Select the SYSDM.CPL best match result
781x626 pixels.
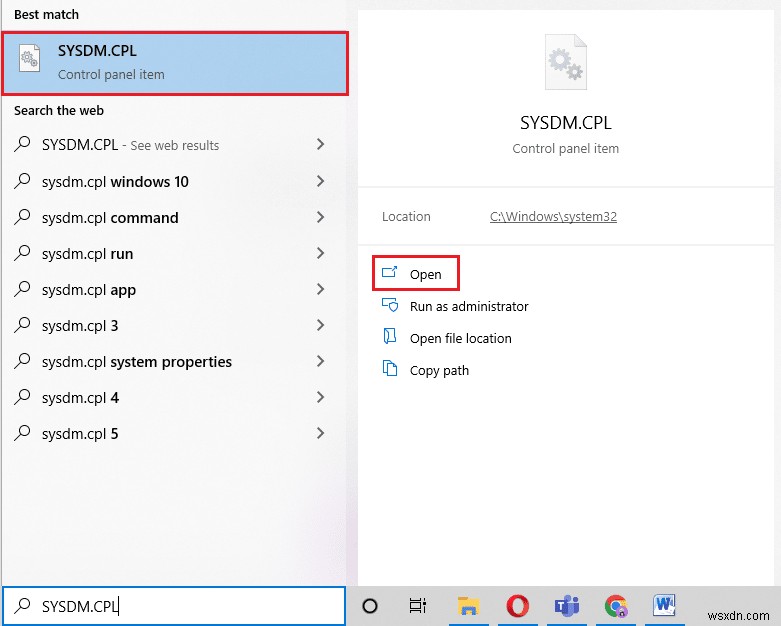175,63
